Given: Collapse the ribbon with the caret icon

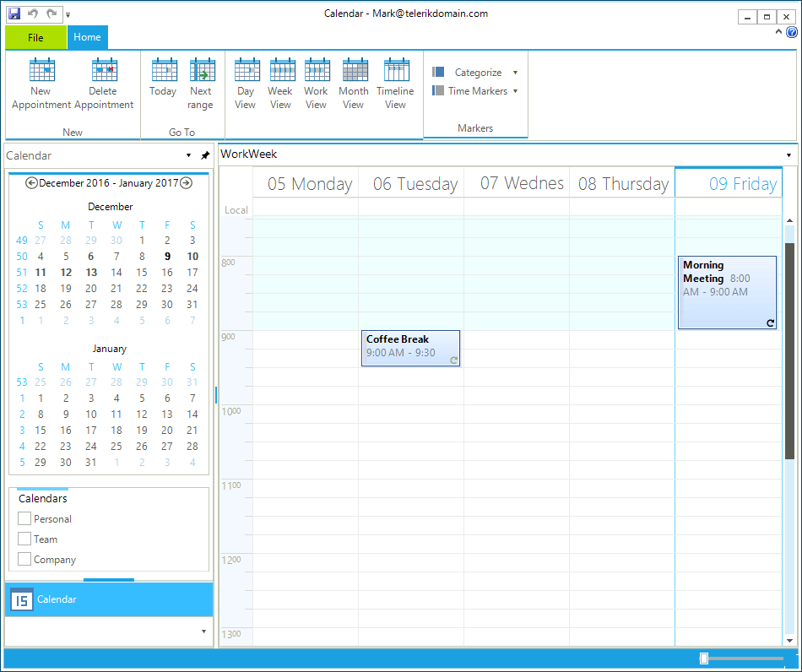Looking at the screenshot, I should click(778, 32).
